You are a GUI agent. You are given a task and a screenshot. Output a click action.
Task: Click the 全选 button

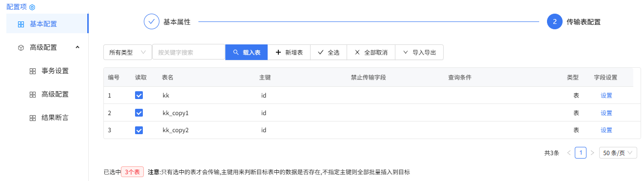[x=329, y=52]
